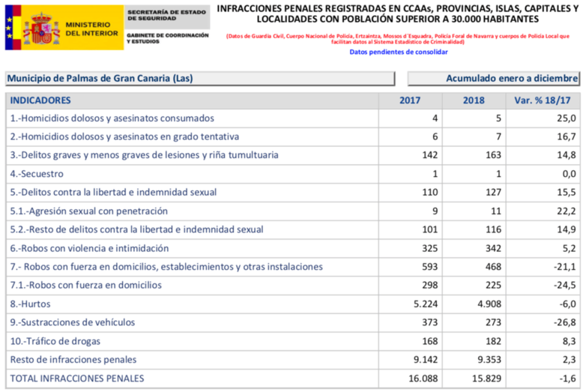Click the TOTAL INFRACCIONES PENALES row label
Viewport: 583px width, 392px height.
[x=76, y=379]
